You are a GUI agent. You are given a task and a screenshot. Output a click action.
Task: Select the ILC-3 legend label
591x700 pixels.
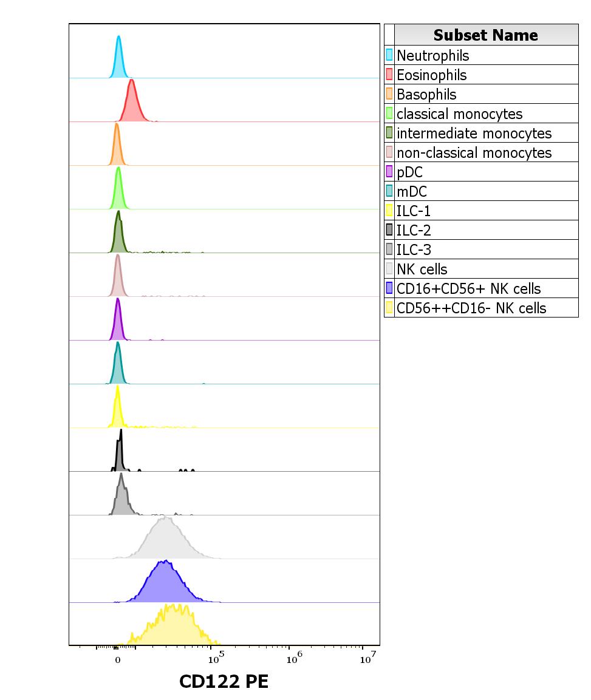pyautogui.click(x=414, y=250)
